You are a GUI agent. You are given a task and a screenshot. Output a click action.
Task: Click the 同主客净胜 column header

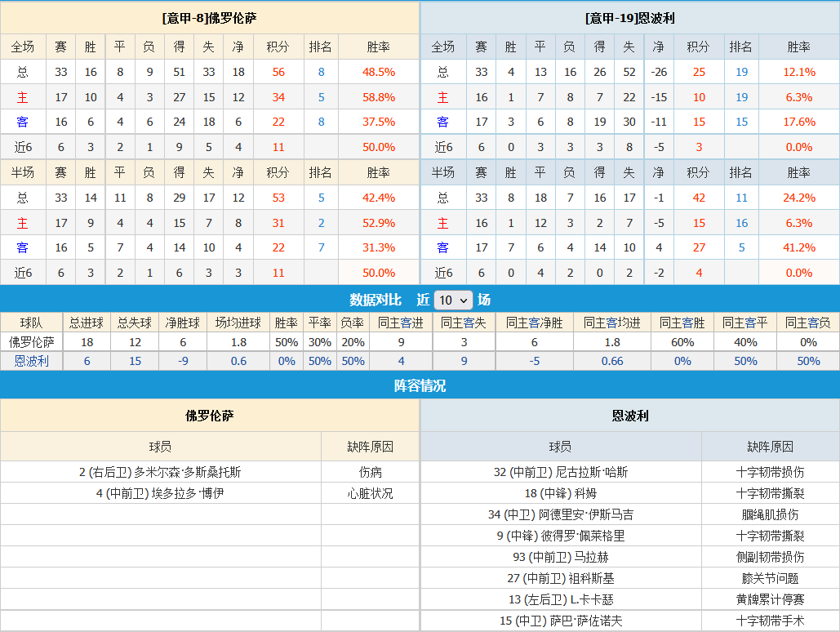[x=535, y=323]
